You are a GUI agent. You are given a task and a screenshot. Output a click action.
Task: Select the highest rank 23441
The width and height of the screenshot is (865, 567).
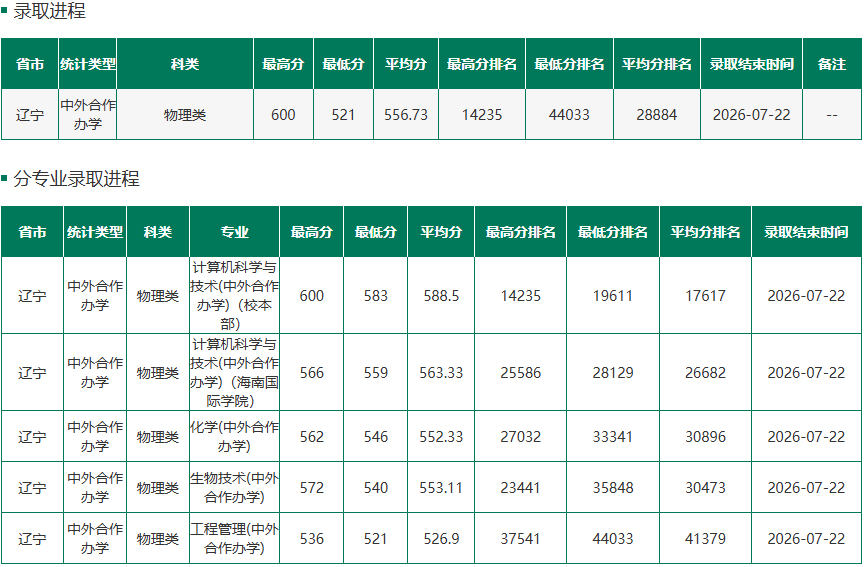(x=521, y=488)
